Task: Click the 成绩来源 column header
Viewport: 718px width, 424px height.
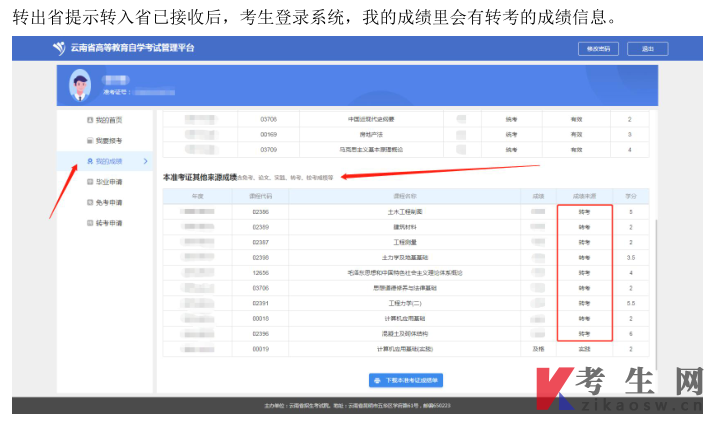Action: [x=584, y=196]
